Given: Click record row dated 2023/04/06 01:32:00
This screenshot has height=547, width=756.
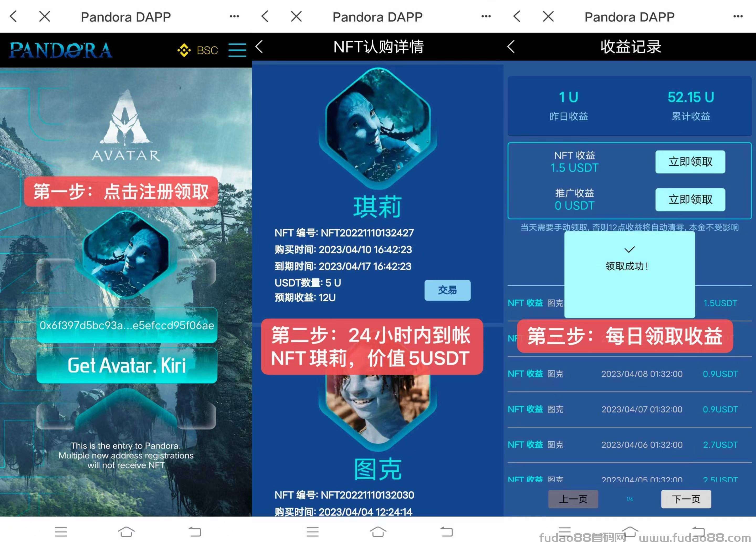Looking at the screenshot, I should [629, 444].
